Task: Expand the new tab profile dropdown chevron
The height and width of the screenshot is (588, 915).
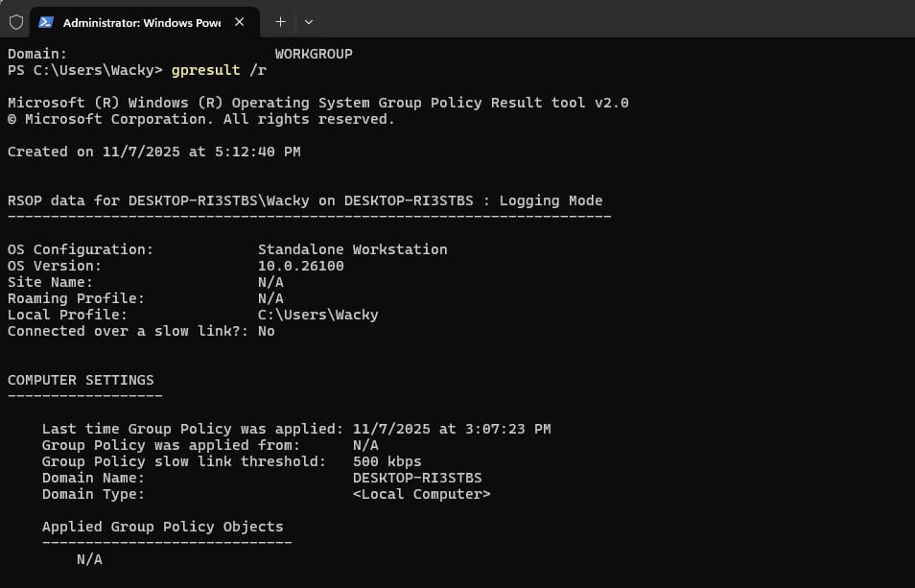Action: click(x=308, y=21)
